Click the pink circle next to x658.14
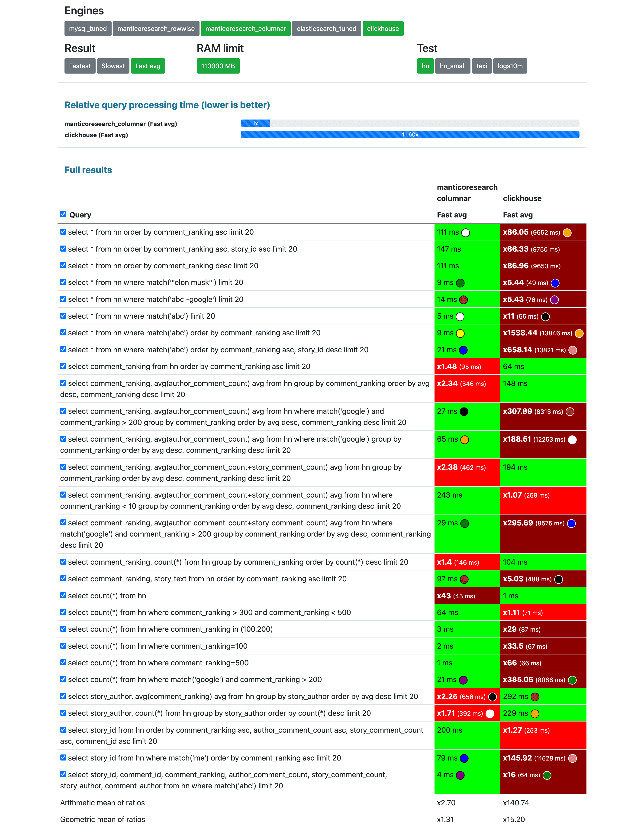Screen dimensions: 644x835 pos(573,350)
